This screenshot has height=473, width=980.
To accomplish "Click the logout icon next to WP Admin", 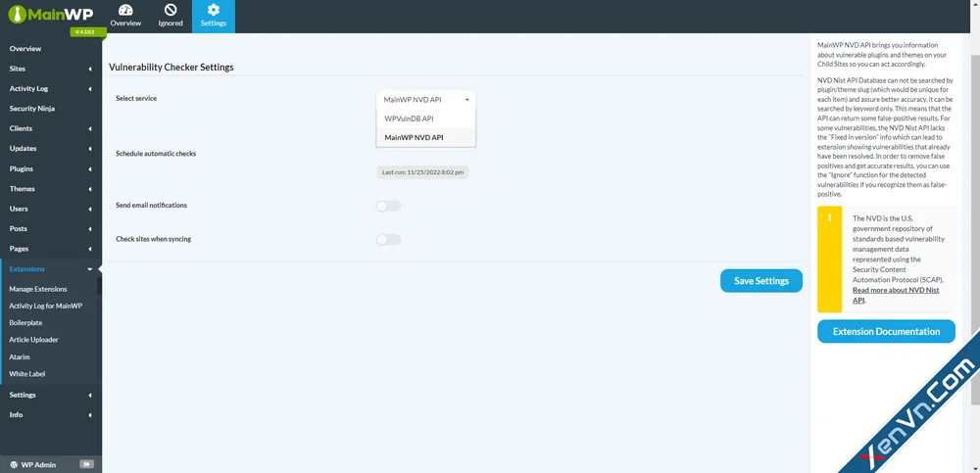I will click(86, 464).
